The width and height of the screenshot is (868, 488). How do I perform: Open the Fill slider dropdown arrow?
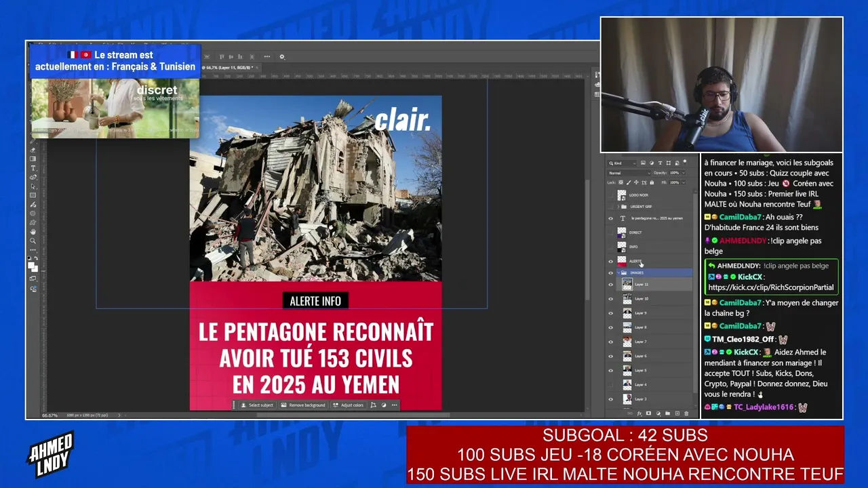tap(684, 182)
